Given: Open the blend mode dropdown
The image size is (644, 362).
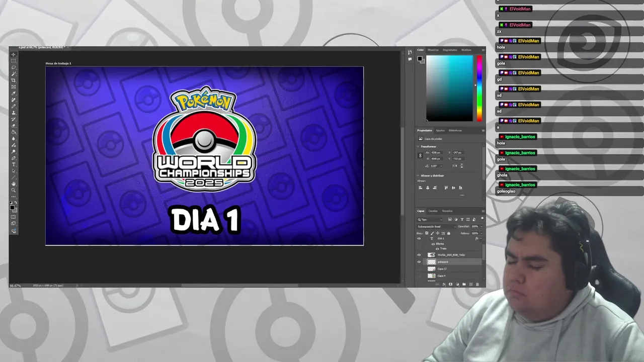Looking at the screenshot, I should [x=437, y=227].
